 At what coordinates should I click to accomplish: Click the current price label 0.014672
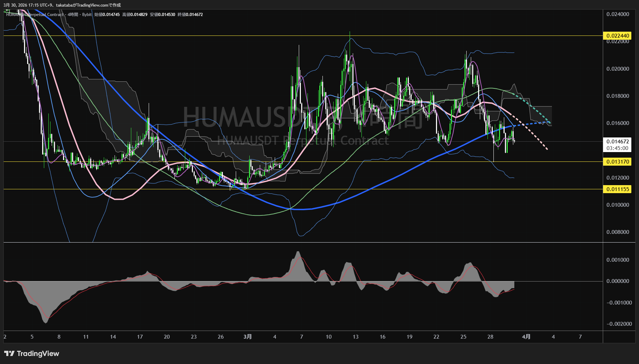point(617,142)
